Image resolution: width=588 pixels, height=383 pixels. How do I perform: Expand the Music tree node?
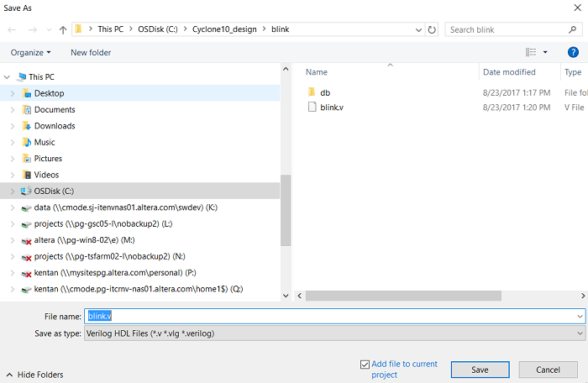tap(13, 143)
